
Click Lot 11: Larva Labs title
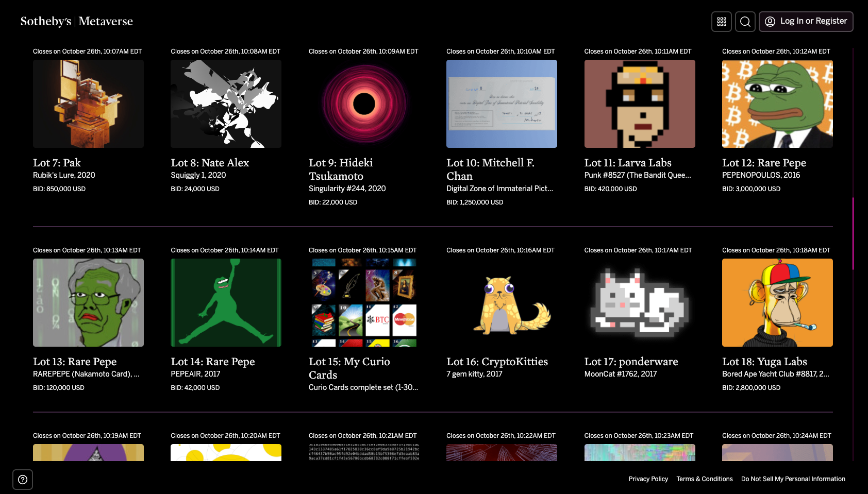pos(628,163)
